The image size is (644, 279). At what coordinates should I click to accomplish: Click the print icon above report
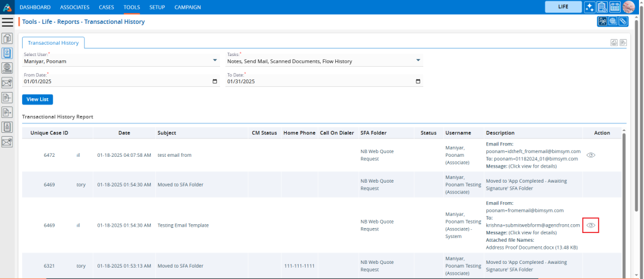click(613, 43)
